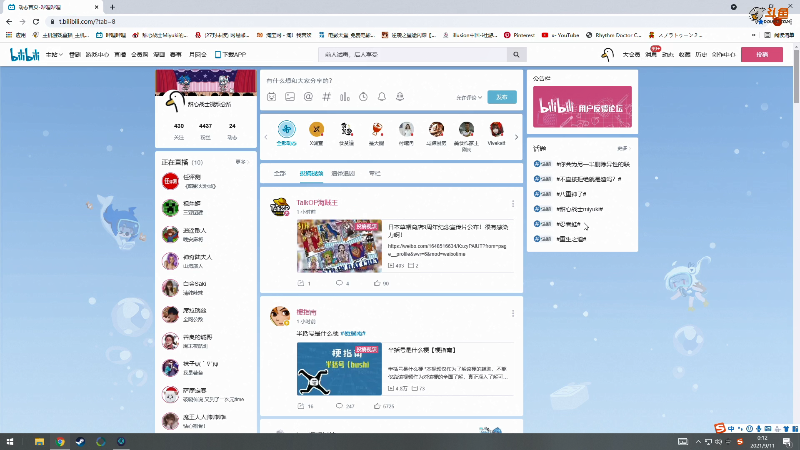Click the @ mention icon in composer

[308, 97]
